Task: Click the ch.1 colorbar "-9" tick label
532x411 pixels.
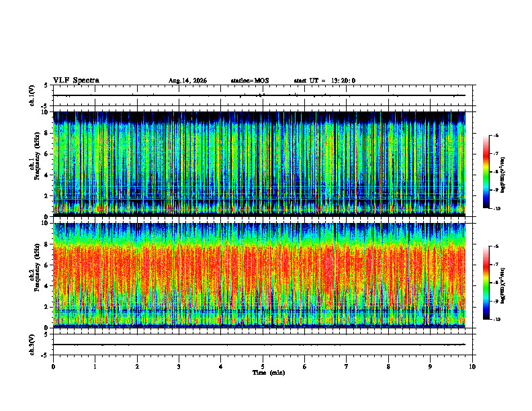Action: point(496,190)
